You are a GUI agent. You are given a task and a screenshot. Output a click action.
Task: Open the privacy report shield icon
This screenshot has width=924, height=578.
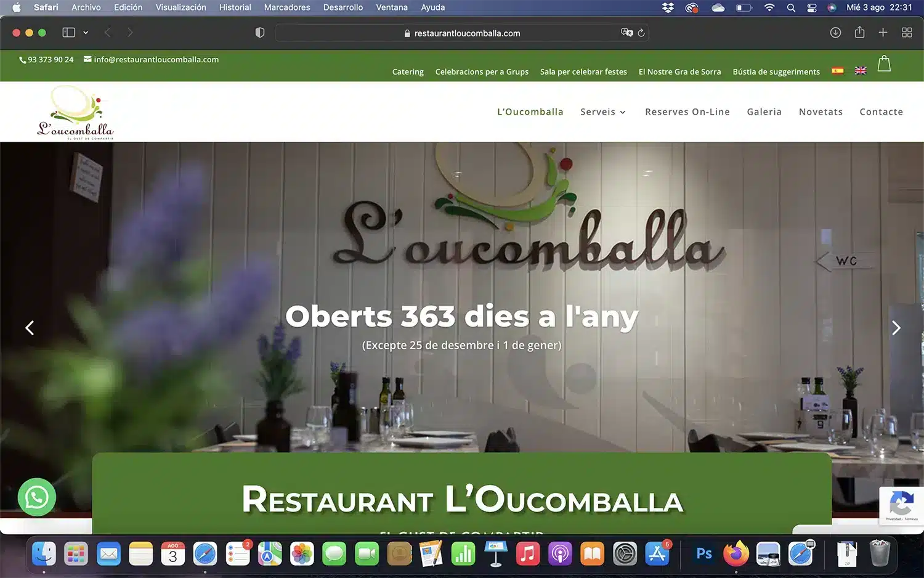pyautogui.click(x=260, y=33)
